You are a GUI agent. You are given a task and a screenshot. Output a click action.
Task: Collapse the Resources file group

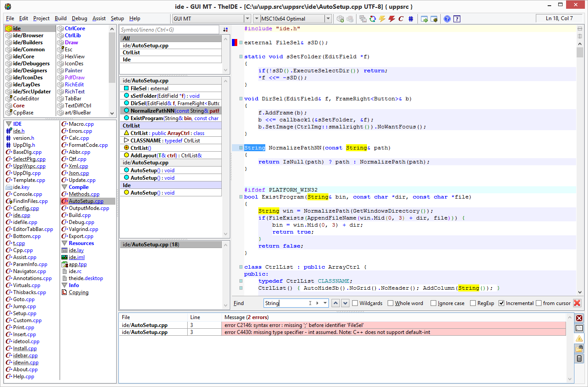[x=64, y=243]
